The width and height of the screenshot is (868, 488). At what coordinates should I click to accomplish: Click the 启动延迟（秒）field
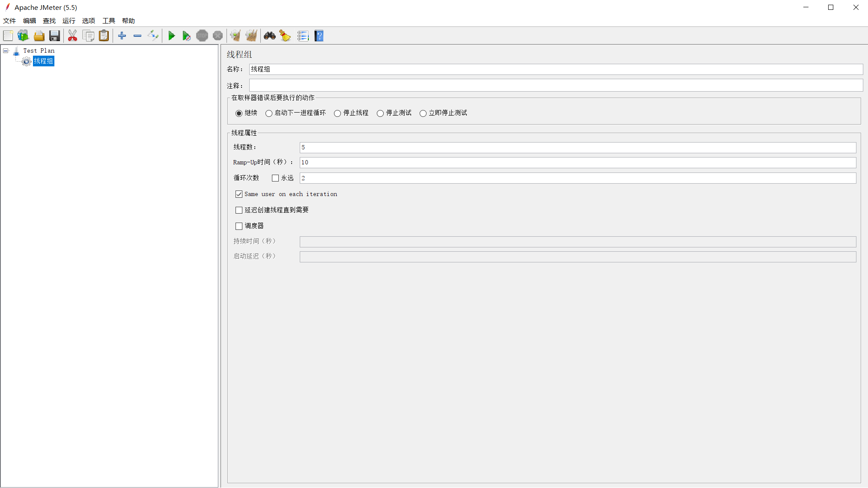tap(578, 257)
